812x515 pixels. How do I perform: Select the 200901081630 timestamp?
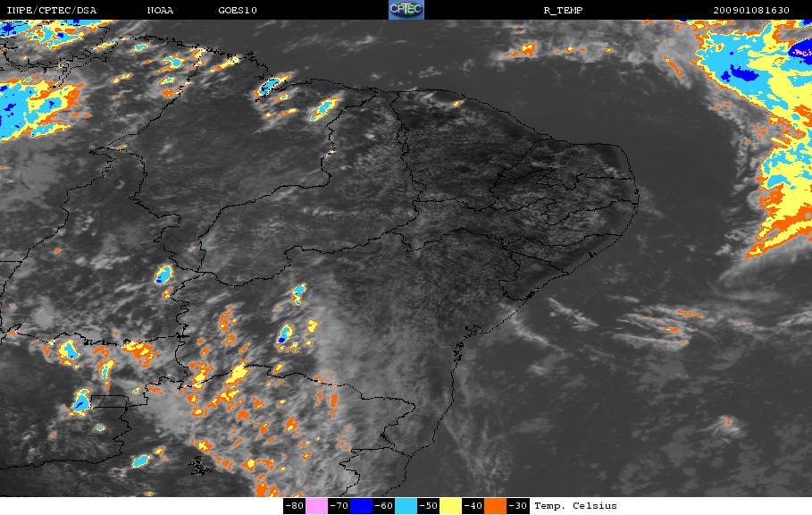(x=751, y=11)
